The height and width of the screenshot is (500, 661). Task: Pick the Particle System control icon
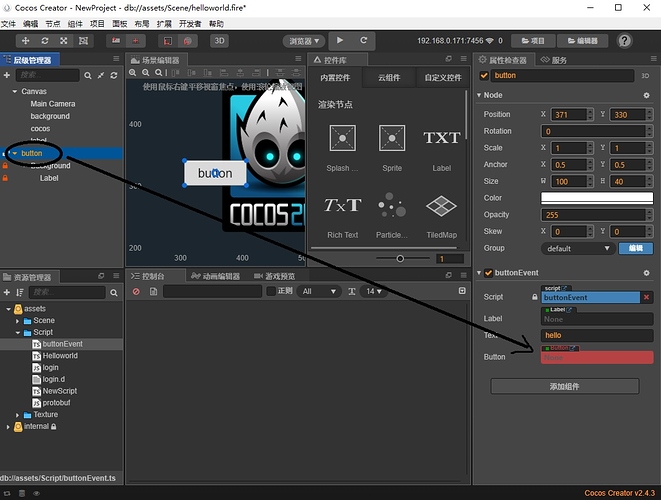tap(392, 205)
